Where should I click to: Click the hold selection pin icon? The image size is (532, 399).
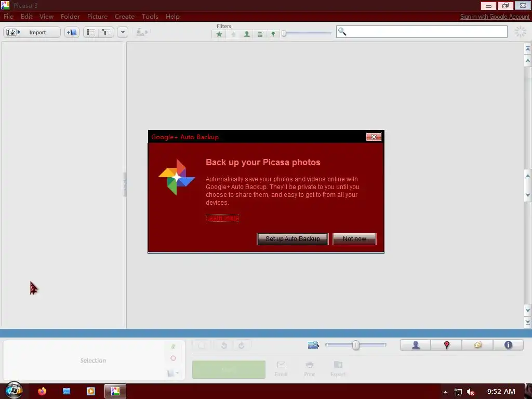pyautogui.click(x=173, y=347)
